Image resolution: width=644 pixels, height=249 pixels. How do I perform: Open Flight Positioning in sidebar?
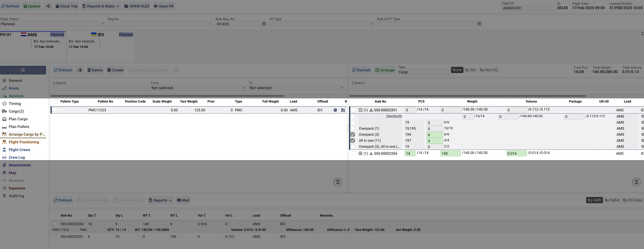click(24, 142)
